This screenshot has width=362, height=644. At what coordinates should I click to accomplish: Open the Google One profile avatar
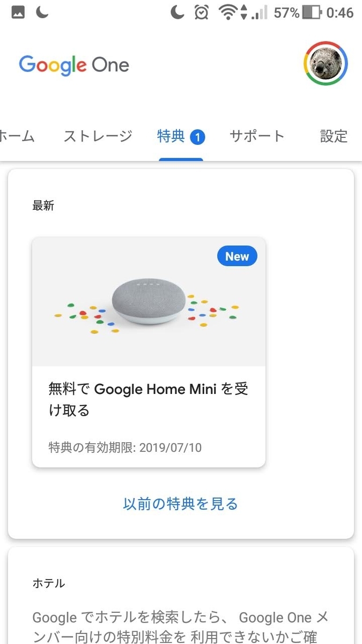click(326, 63)
